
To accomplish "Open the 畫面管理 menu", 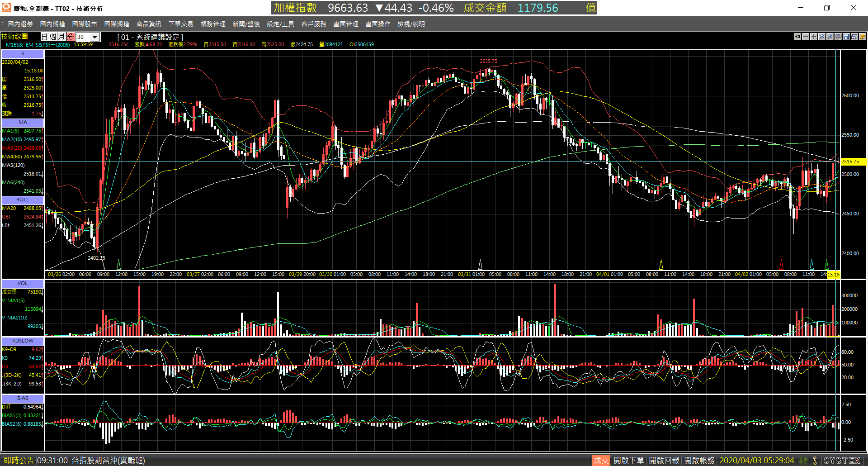I will 346,24.
